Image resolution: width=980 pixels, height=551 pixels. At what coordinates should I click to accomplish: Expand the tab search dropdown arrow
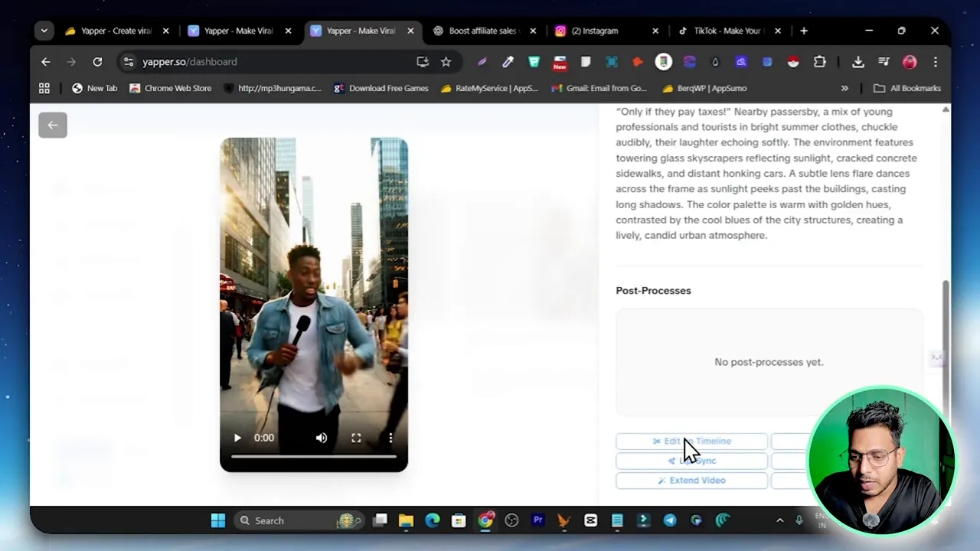click(44, 31)
